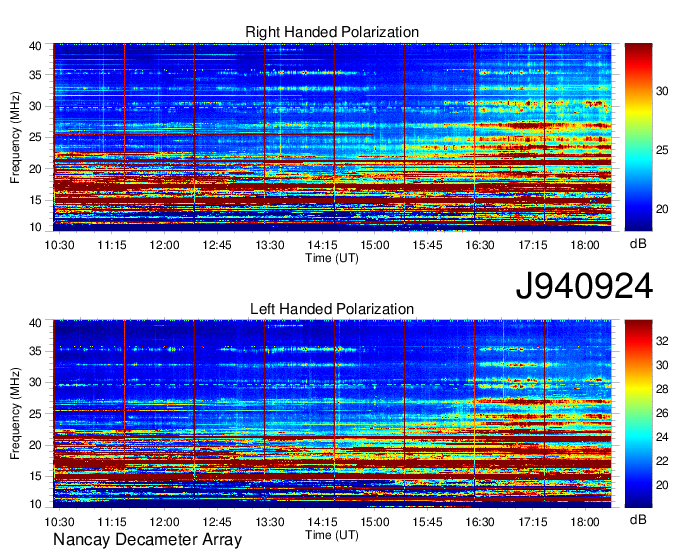Click 40 MHz tick on left-handed frequency axis
This screenshot has height=552, width=680.
(35, 323)
